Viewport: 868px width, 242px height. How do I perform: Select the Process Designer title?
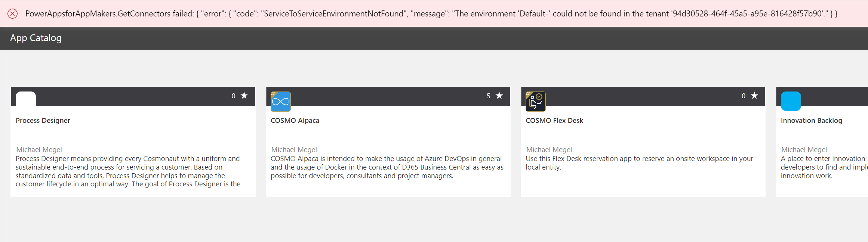43,121
